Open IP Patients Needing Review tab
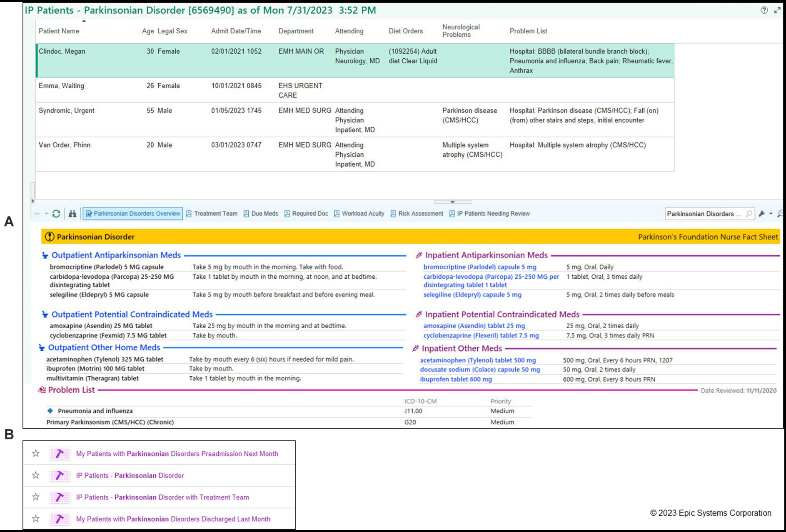This screenshot has width=786, height=532. 489,214
